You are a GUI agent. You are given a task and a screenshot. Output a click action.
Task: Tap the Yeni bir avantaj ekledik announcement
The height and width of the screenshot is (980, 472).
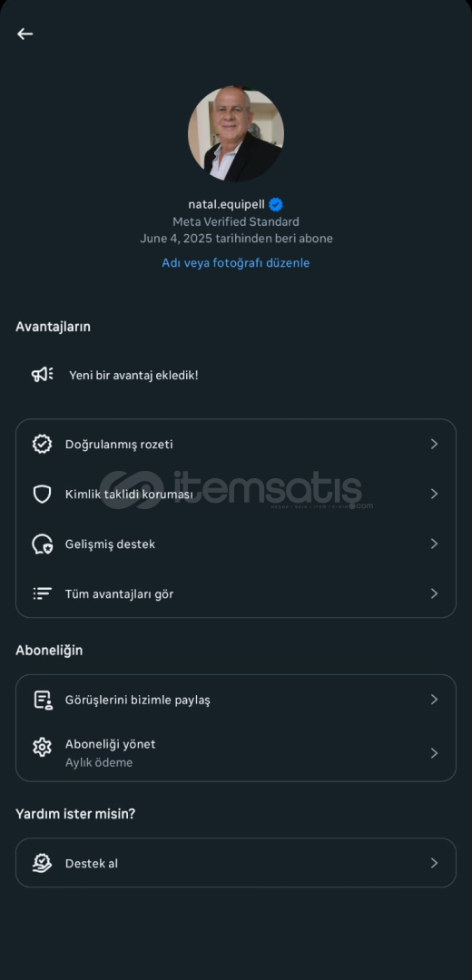133,375
